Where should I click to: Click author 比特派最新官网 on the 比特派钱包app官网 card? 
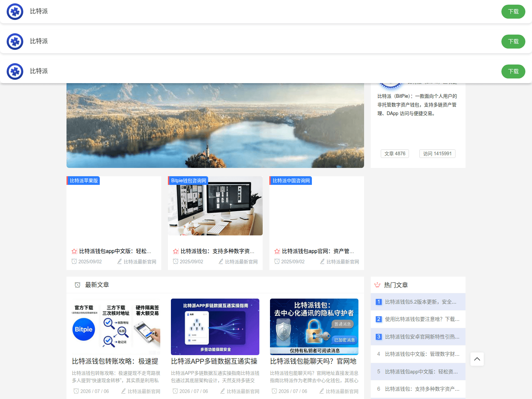pyautogui.click(x=343, y=262)
